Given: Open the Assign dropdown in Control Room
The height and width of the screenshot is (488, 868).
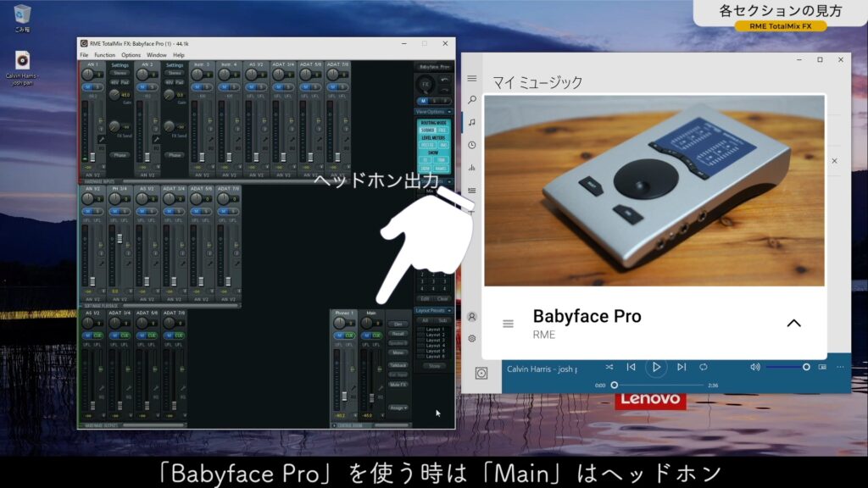Looking at the screenshot, I should 398,408.
